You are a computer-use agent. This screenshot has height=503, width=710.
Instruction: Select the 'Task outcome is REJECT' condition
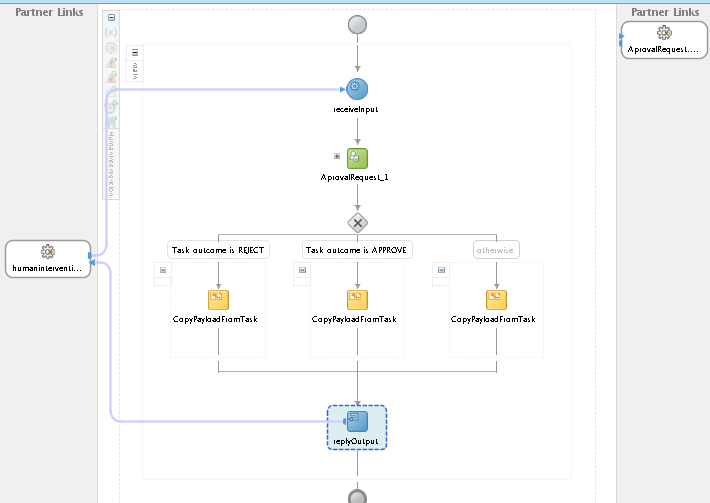point(218,250)
